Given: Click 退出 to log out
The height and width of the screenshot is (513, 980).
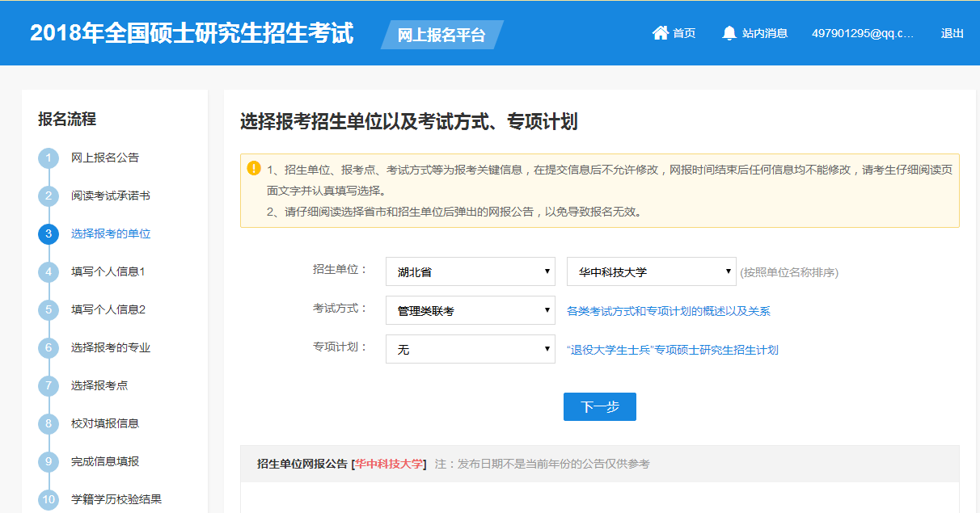Looking at the screenshot, I should pyautogui.click(x=952, y=33).
